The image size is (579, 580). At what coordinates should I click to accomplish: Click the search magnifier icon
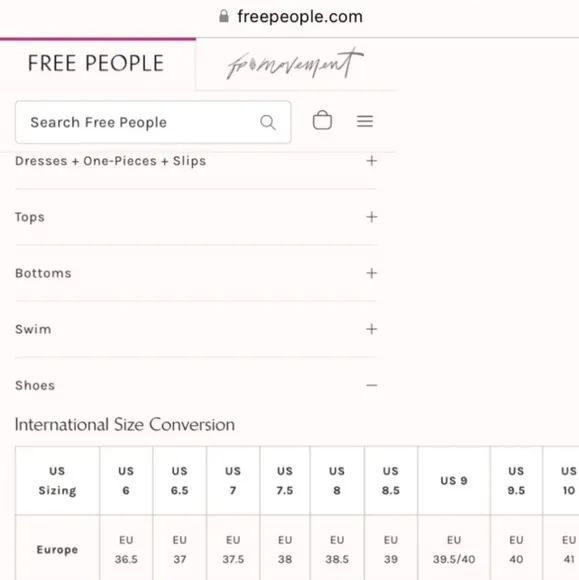pos(268,122)
